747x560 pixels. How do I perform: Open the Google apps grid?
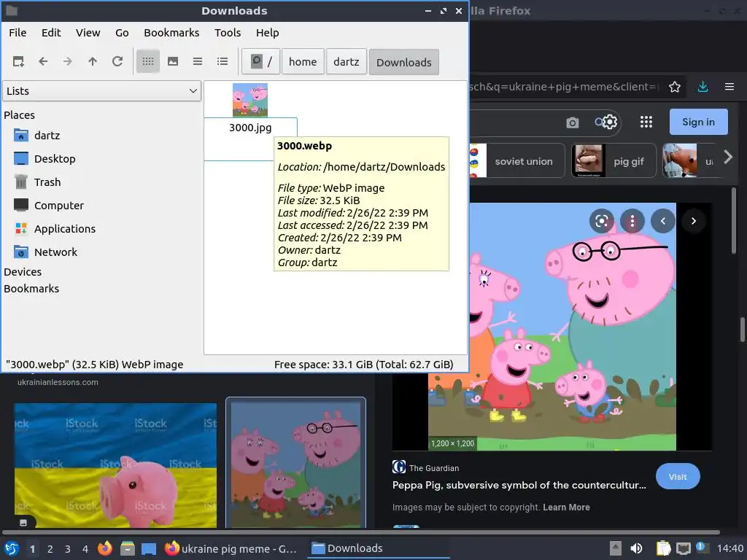(646, 122)
